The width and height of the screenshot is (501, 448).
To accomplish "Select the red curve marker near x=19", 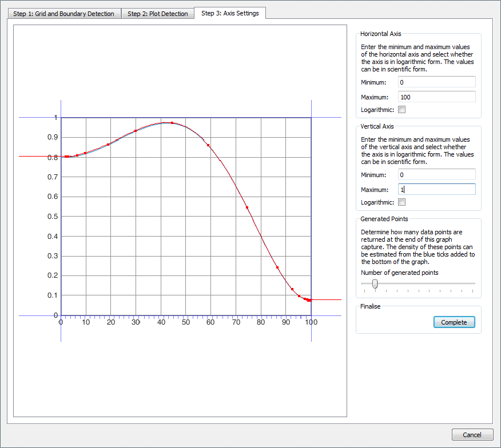I will [x=108, y=145].
